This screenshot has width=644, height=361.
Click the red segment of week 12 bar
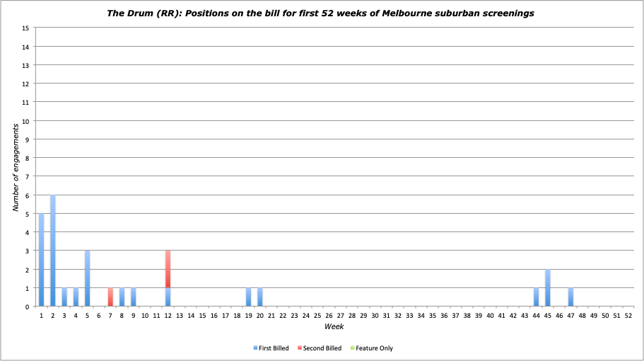click(168, 269)
